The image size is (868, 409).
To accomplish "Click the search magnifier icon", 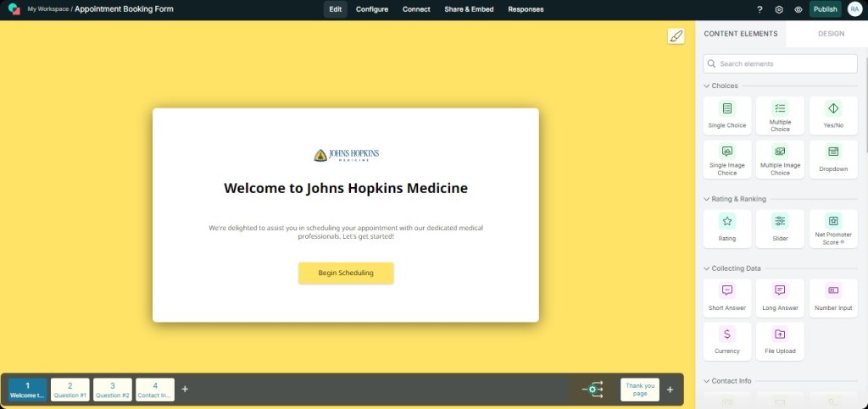I will tap(712, 64).
